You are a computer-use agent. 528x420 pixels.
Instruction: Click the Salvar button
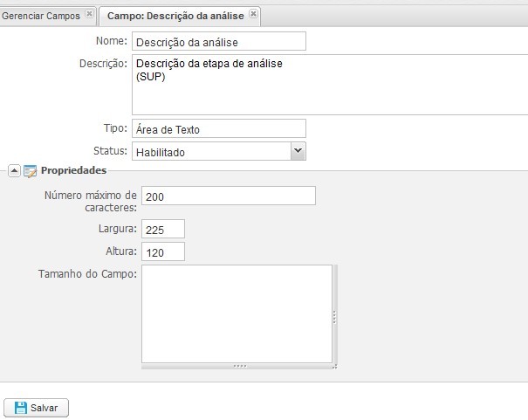[36, 408]
